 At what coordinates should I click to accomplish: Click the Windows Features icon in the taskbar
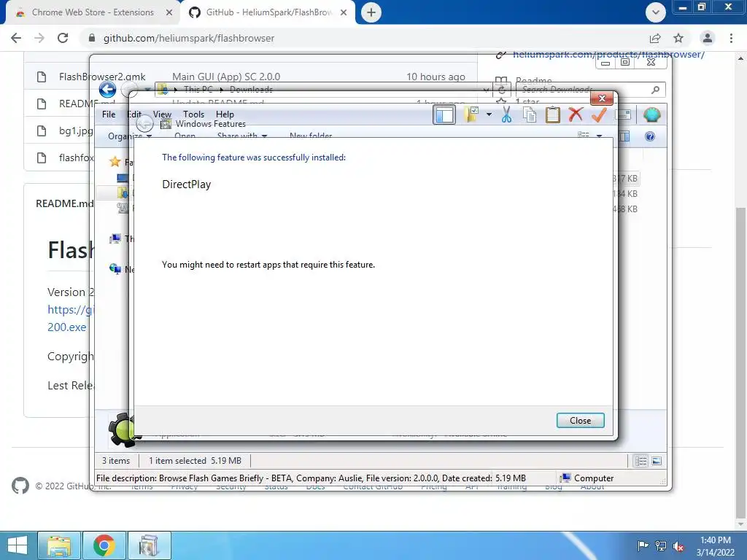pos(149,545)
